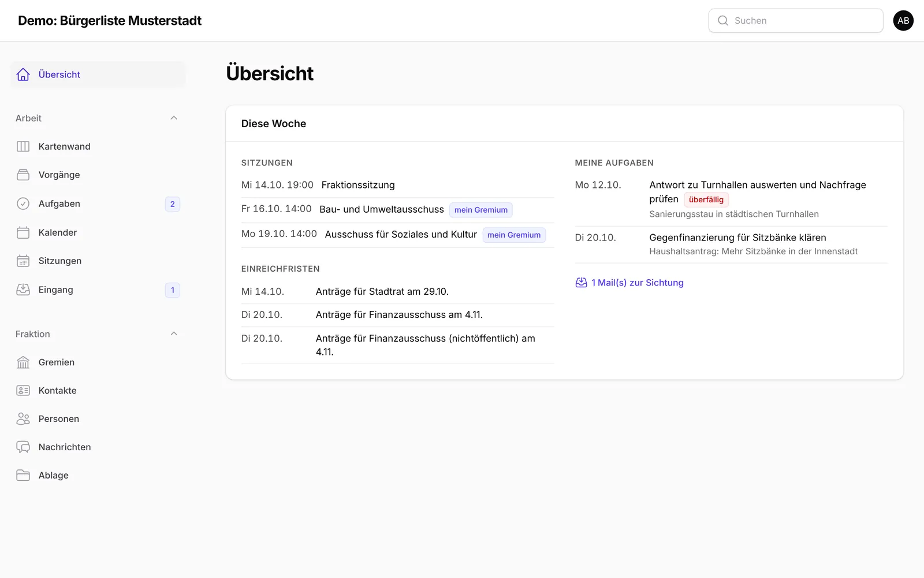The width and height of the screenshot is (924, 578).
Task: Go to Übersicht in sidebar
Action: 98,75
